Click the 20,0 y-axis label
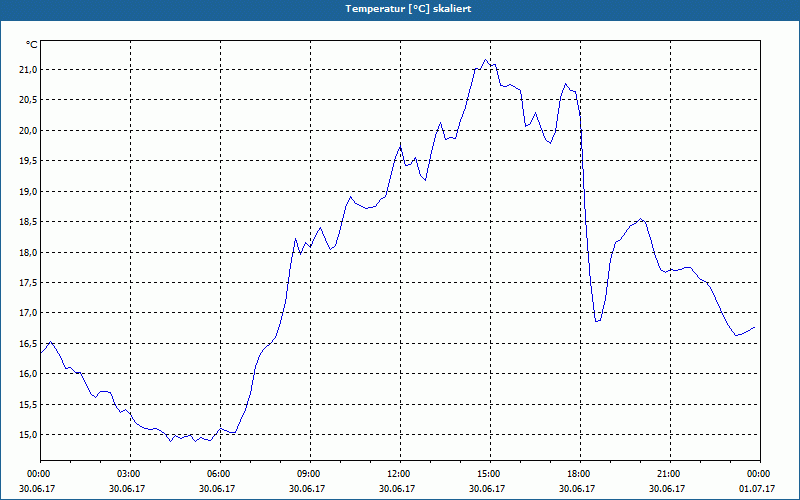 pyautogui.click(x=28, y=131)
